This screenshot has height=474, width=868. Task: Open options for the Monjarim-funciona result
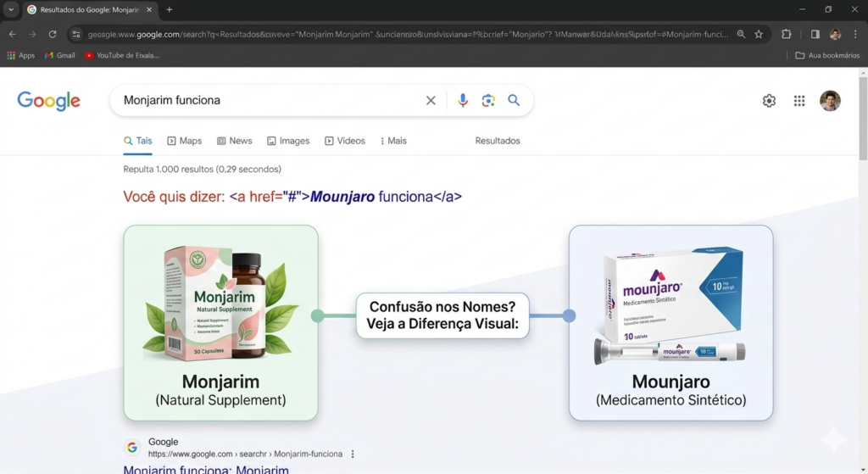353,454
